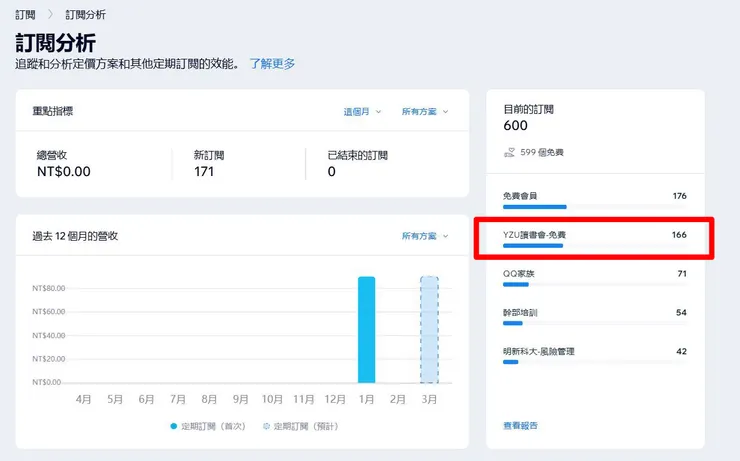Select the YZU讀書會-免費 plan row
This screenshot has width=740, height=461.
coord(595,239)
